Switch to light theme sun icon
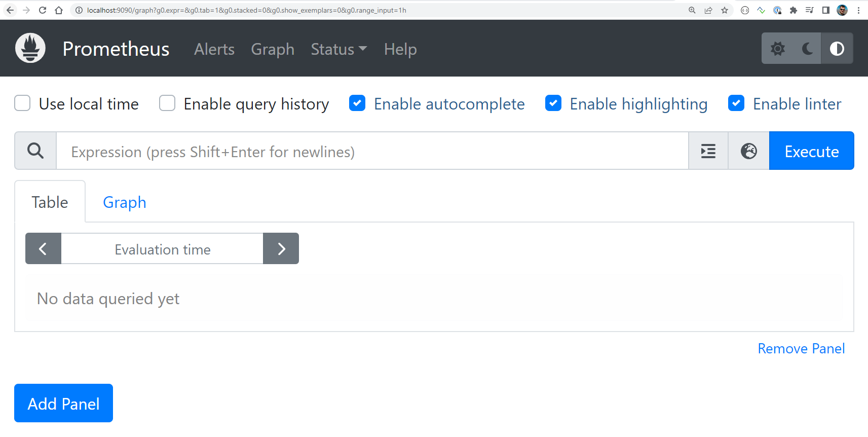 pos(777,49)
